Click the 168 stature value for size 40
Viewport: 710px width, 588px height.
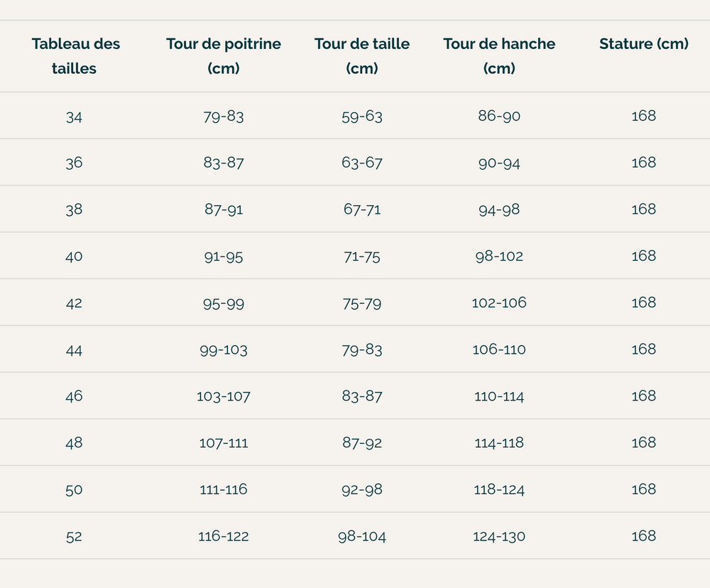pos(643,256)
